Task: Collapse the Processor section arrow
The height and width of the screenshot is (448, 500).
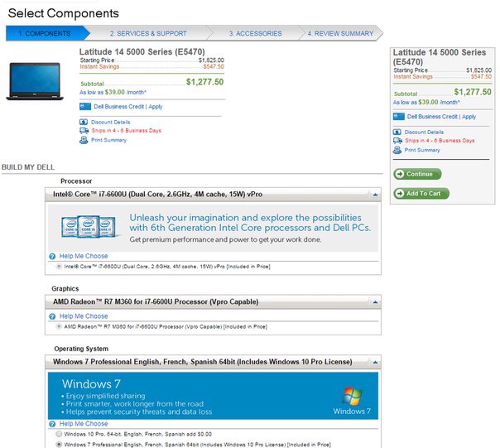Action: [375, 195]
